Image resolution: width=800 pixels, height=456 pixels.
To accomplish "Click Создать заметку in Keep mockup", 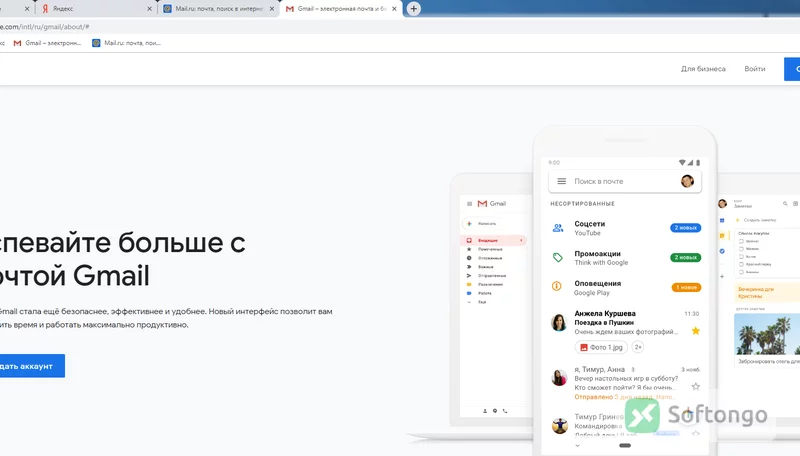I will tap(756, 220).
